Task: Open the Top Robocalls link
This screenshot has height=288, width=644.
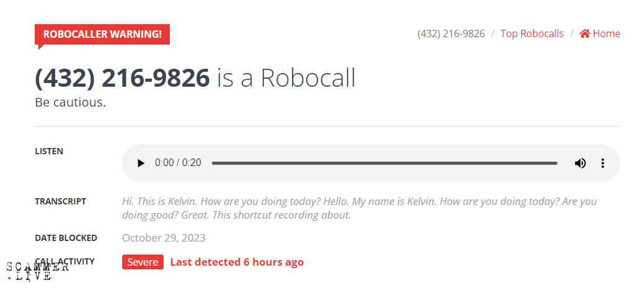Action: coord(532,33)
